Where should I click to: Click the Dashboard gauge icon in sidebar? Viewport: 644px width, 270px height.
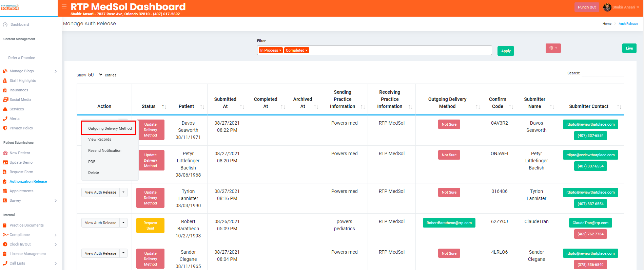point(5,24)
